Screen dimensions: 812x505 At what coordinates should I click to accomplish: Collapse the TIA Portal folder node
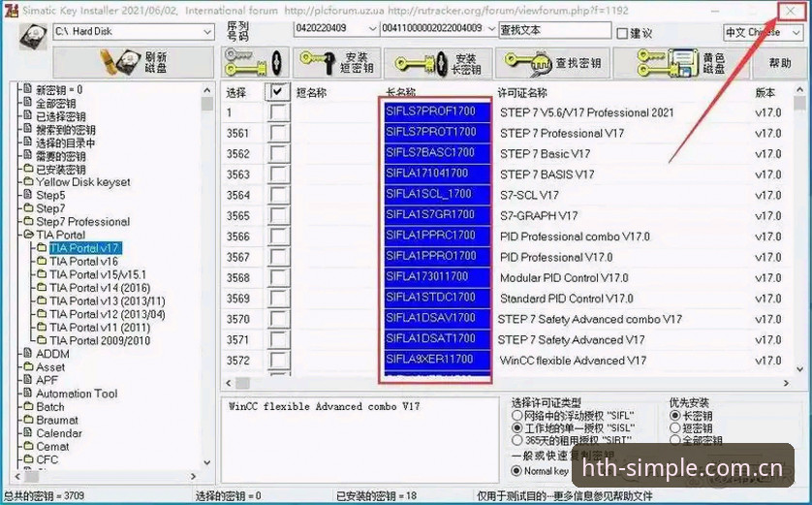pyautogui.click(x=28, y=235)
